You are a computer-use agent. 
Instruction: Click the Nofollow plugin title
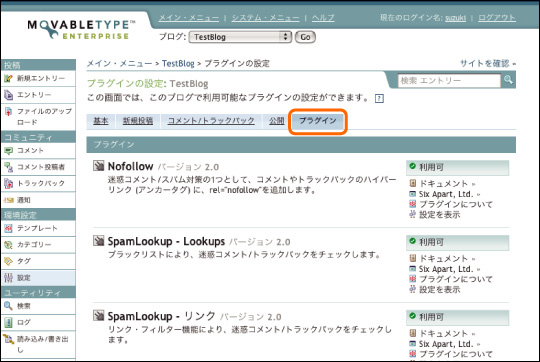(131, 166)
